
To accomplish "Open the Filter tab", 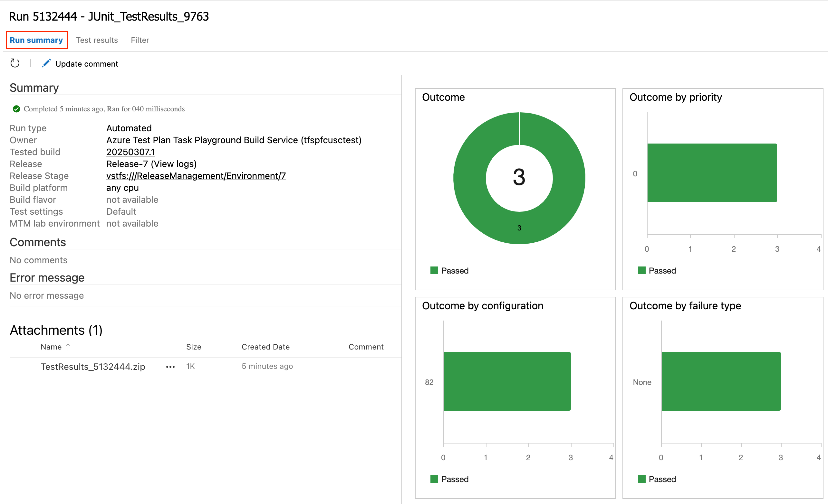I will click(140, 40).
